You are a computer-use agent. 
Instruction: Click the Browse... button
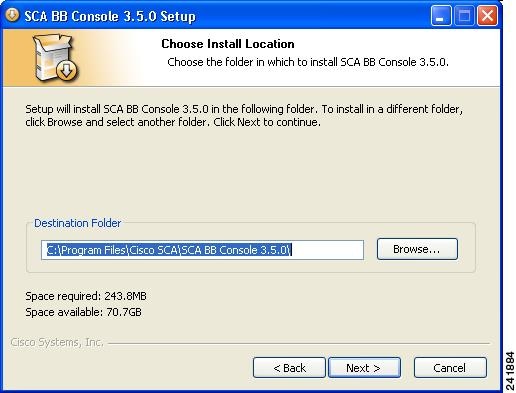pos(417,249)
